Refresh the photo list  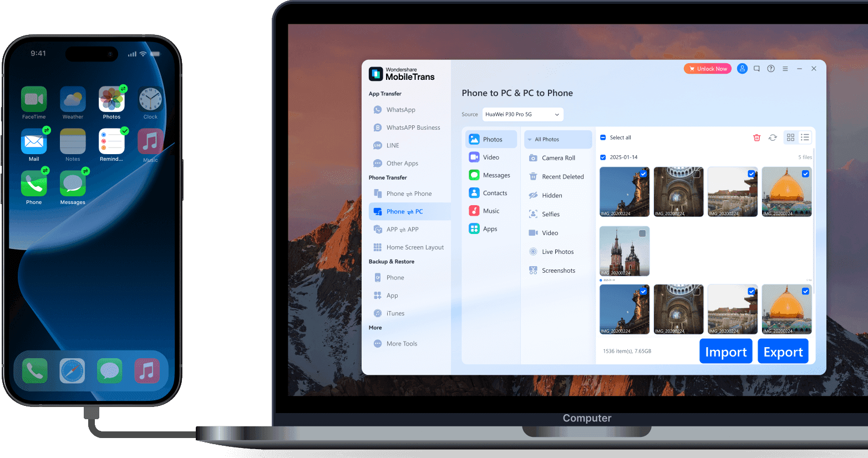click(773, 138)
